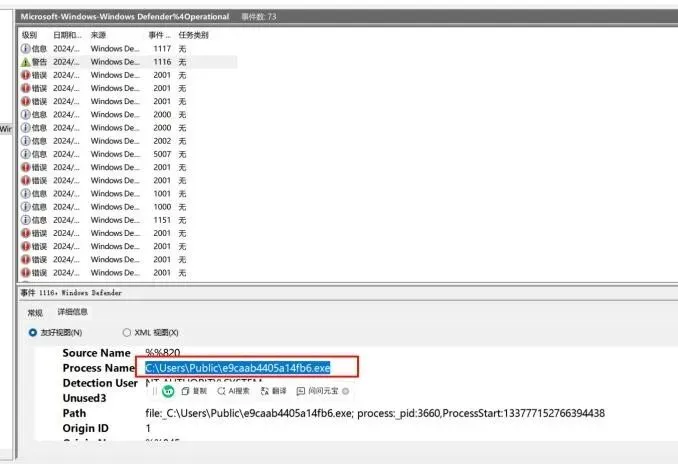Sort by the 日期和... column header
Image resolution: width=678 pixels, height=464 pixels.
pos(67,35)
